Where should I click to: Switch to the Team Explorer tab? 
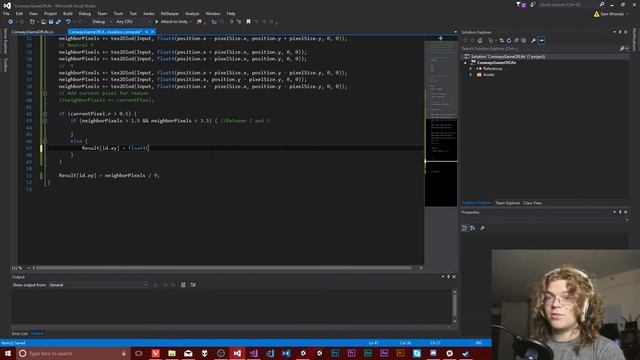tap(507, 203)
